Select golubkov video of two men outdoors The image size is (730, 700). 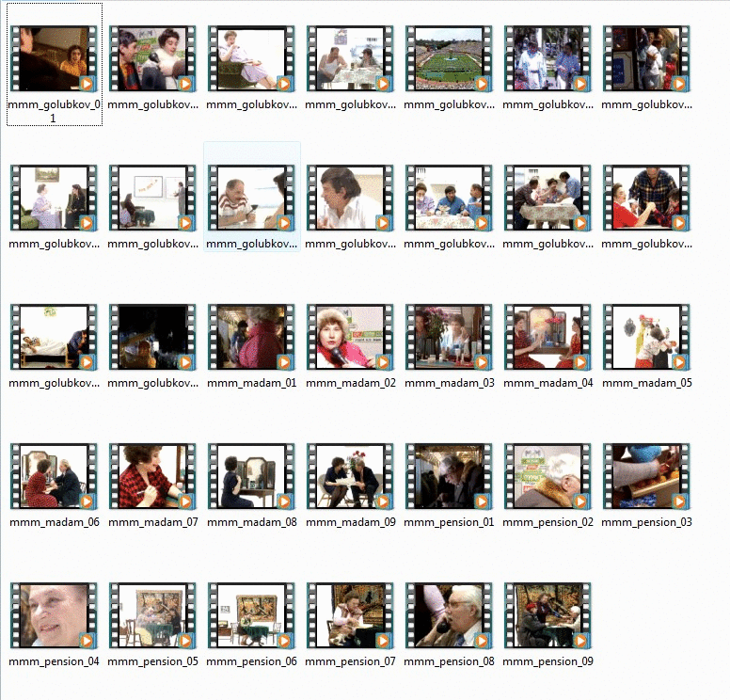click(547, 58)
